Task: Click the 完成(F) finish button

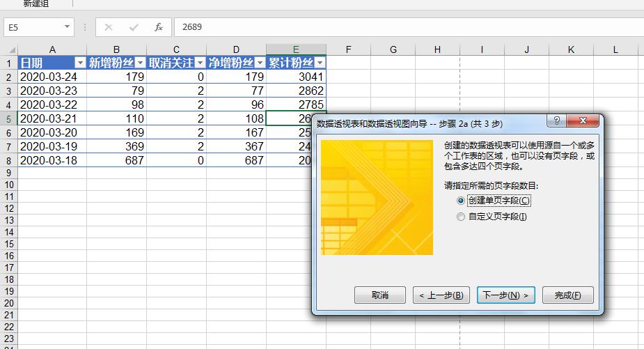Action: 567,295
